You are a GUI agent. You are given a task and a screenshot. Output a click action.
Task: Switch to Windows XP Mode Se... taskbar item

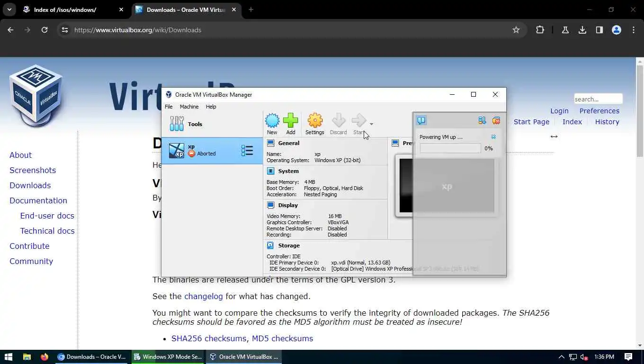pos(168,357)
